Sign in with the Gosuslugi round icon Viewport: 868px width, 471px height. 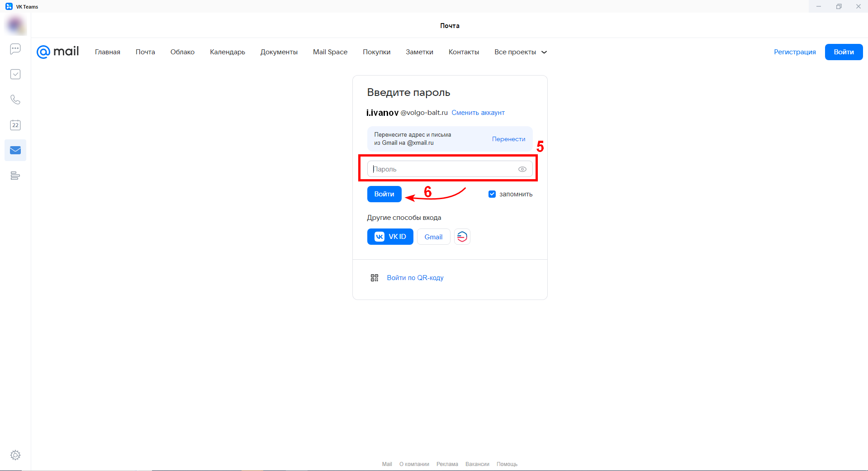[x=462, y=237]
